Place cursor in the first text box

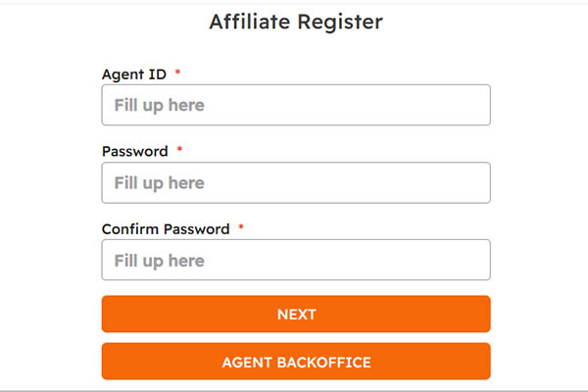[295, 105]
